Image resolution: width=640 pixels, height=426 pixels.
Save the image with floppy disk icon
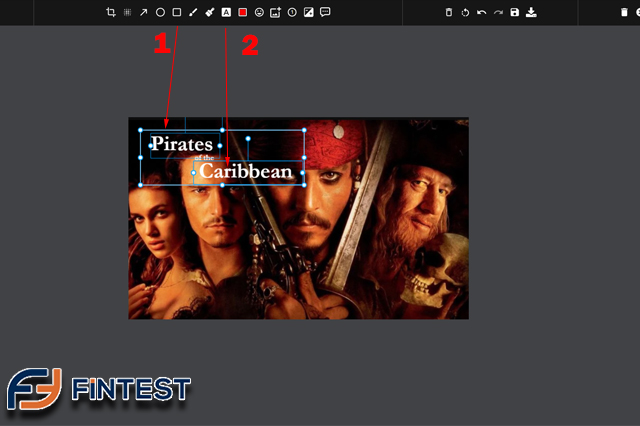pyautogui.click(x=515, y=12)
